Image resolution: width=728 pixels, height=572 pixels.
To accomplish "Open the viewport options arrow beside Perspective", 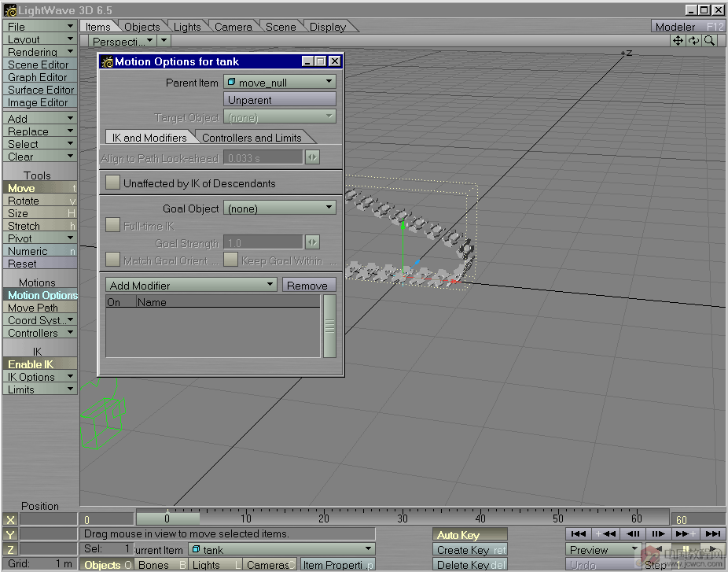I will (x=164, y=41).
